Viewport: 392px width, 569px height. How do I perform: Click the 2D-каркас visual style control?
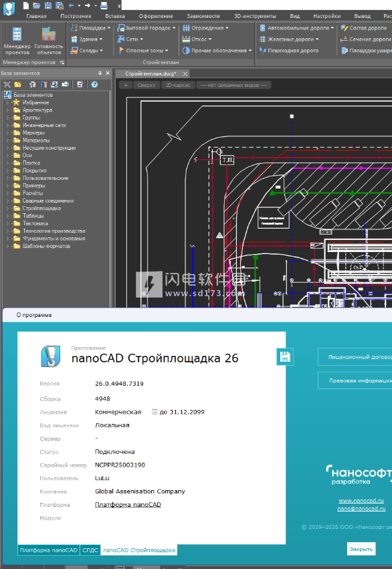(178, 86)
